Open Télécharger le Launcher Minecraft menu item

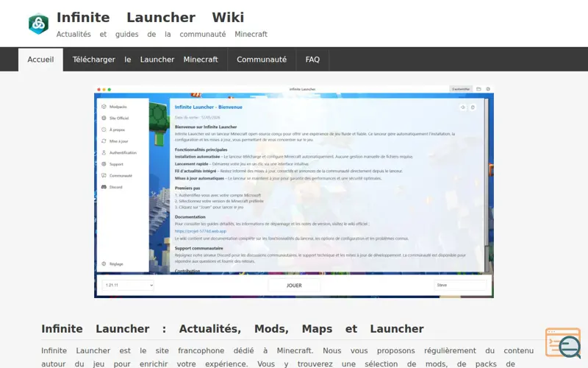click(145, 60)
